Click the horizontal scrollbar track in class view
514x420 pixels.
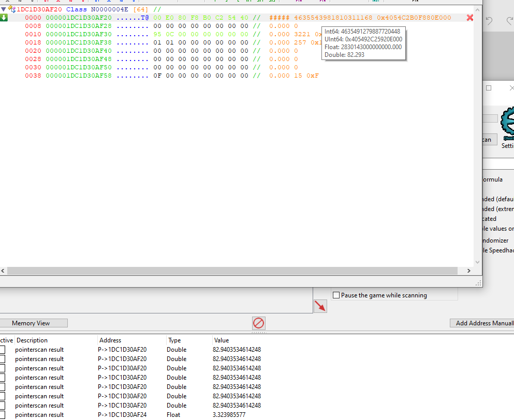pyautogui.click(x=233, y=271)
